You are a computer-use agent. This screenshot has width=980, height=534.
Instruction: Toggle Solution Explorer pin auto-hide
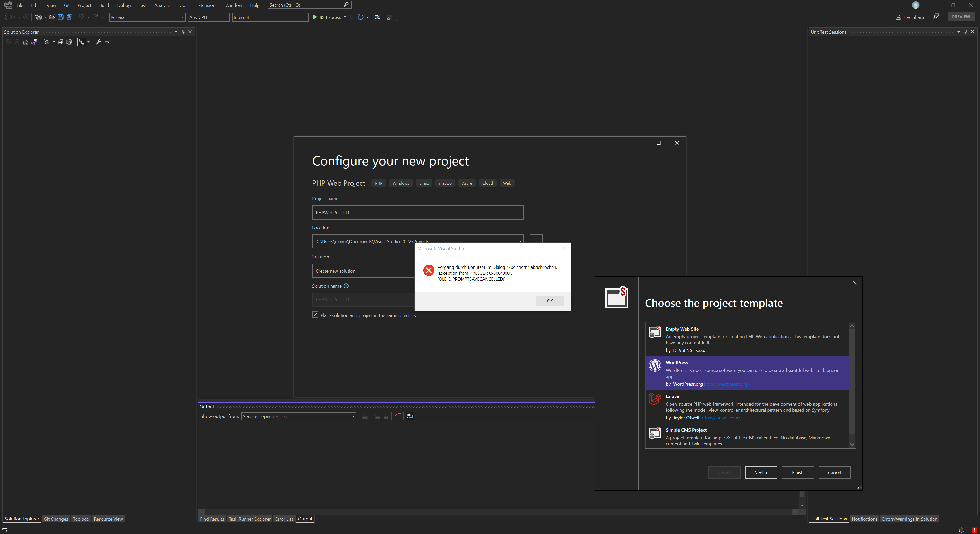tap(183, 32)
